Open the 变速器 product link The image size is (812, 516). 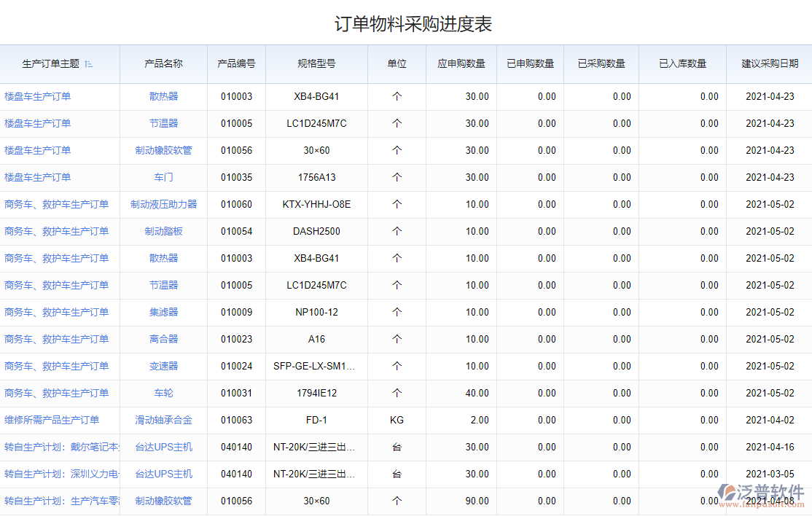[163, 366]
